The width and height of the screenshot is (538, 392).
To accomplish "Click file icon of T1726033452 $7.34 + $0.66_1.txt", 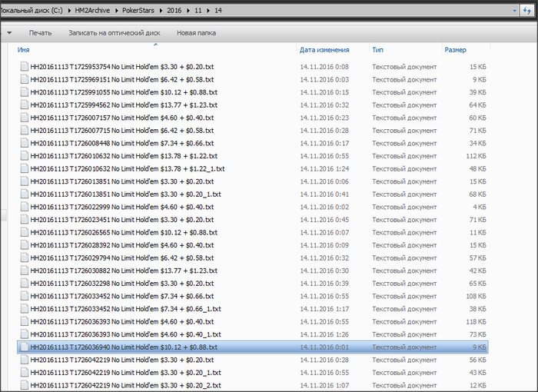I will click(24, 308).
